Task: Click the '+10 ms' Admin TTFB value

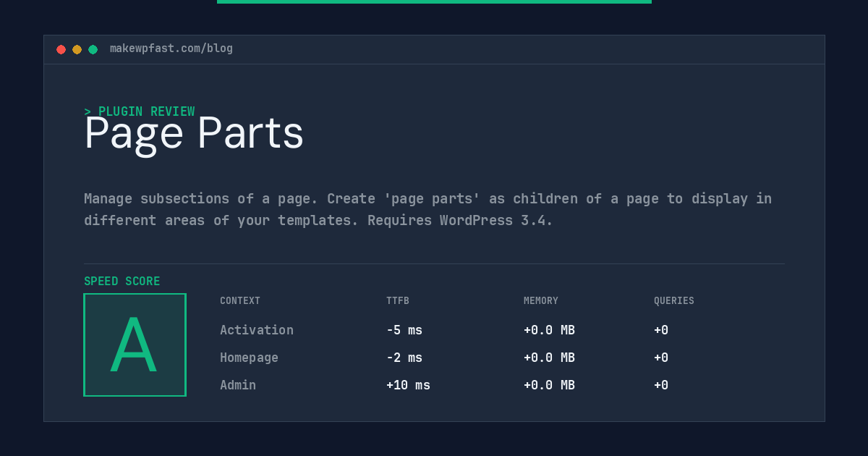Action: coord(408,385)
